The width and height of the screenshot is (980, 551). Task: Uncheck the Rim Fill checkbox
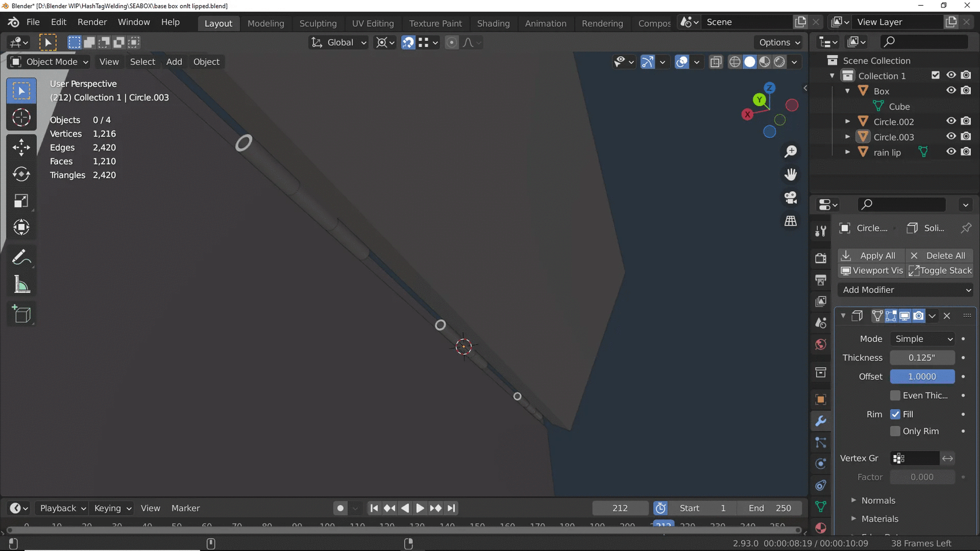point(895,414)
